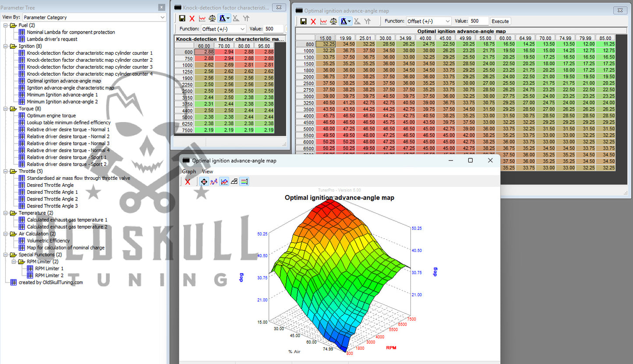
Task: Select the scales comparison icon in ignition map toolbar
Action: pos(334,21)
